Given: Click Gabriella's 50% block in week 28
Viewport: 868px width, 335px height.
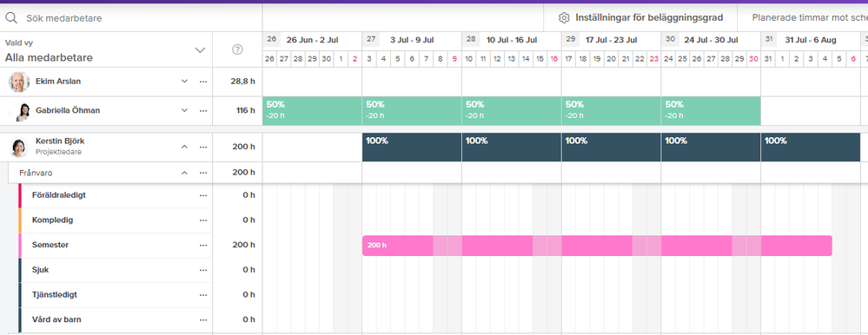Looking at the screenshot, I should click(x=512, y=111).
